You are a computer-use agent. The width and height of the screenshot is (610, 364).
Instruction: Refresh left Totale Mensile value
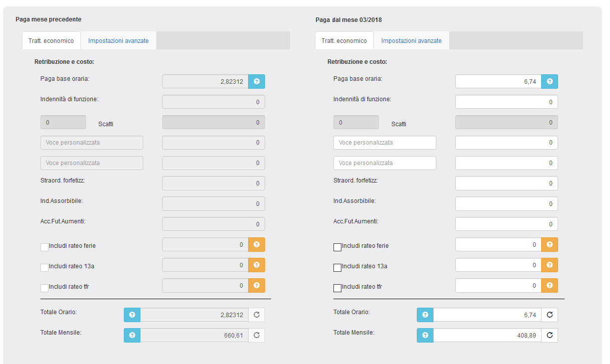257,335
